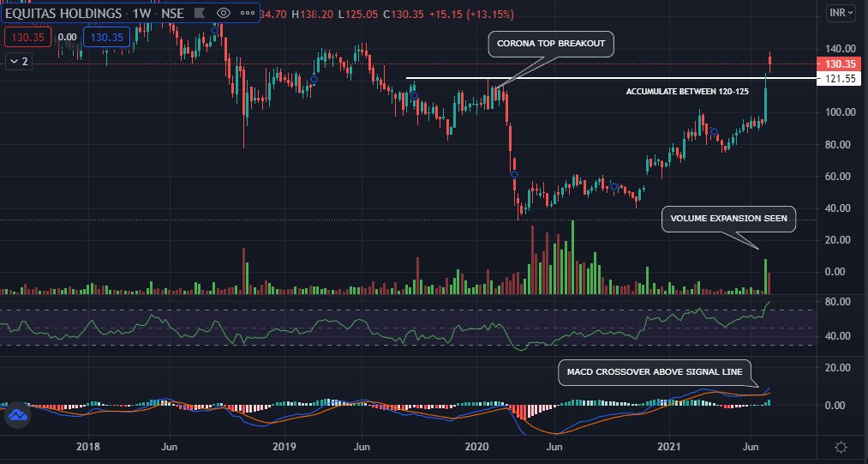
Task: Click the 60.00 price axis label
Action: (839, 177)
